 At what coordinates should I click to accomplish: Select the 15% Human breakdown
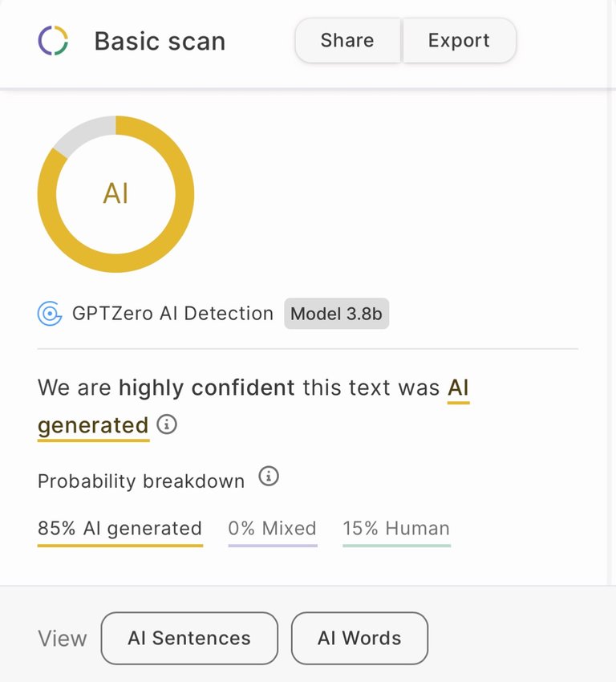tap(396, 529)
